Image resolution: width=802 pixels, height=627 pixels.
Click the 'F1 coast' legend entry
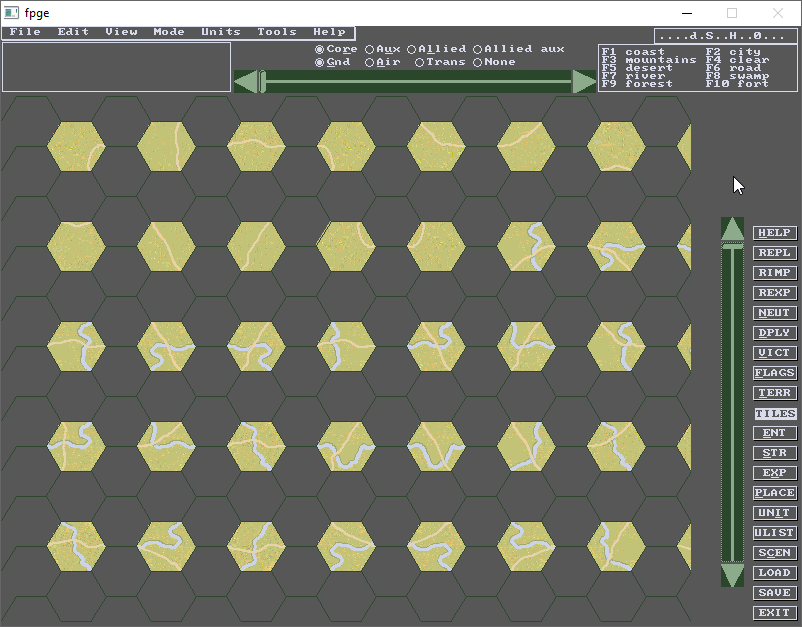point(633,52)
